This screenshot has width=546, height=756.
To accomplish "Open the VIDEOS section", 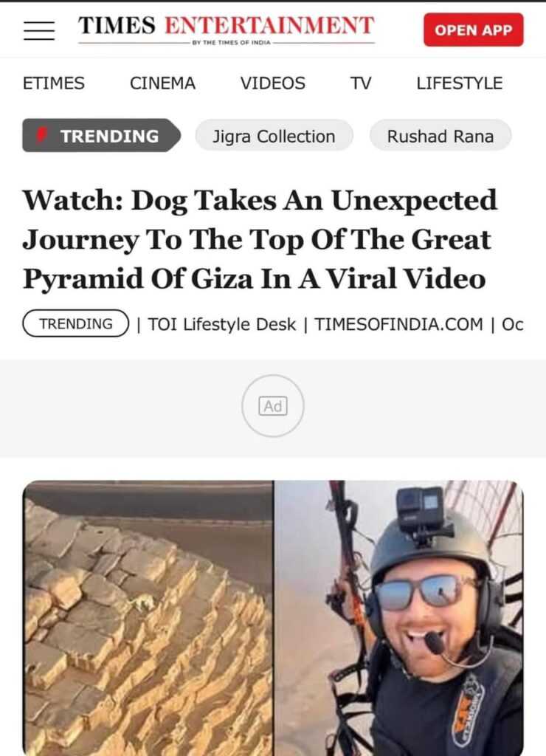I will tap(273, 83).
